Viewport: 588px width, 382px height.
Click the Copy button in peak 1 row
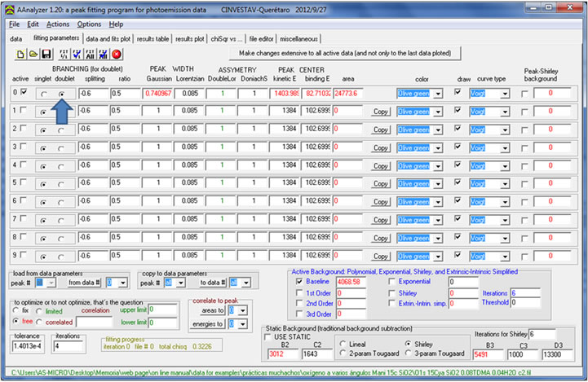pos(381,111)
